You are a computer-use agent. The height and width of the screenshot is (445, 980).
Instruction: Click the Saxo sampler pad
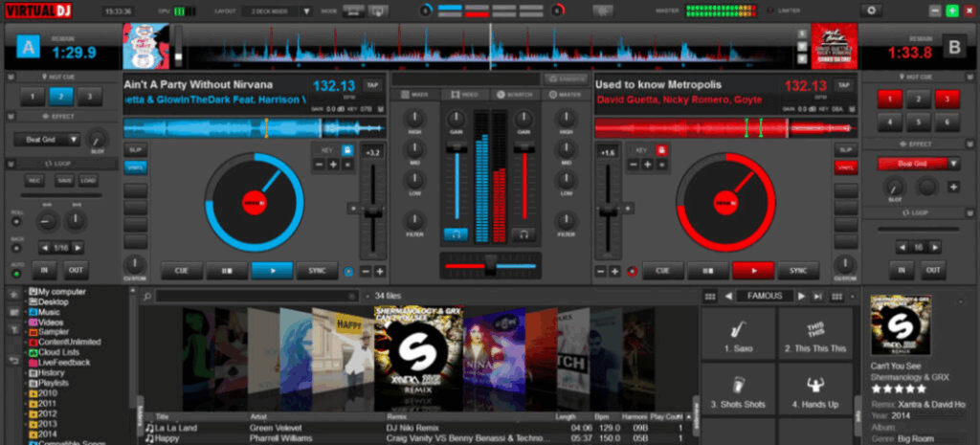tap(738, 335)
